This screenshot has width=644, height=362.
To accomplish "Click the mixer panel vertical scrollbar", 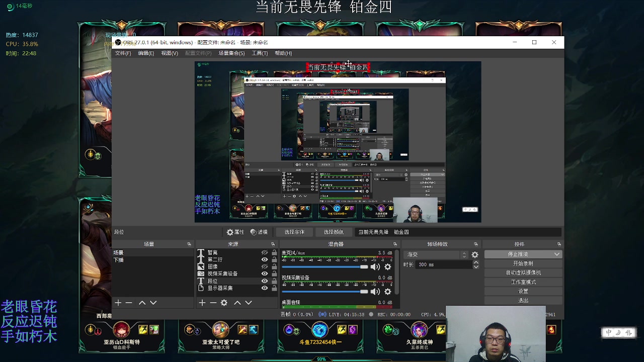I will pos(397,271).
